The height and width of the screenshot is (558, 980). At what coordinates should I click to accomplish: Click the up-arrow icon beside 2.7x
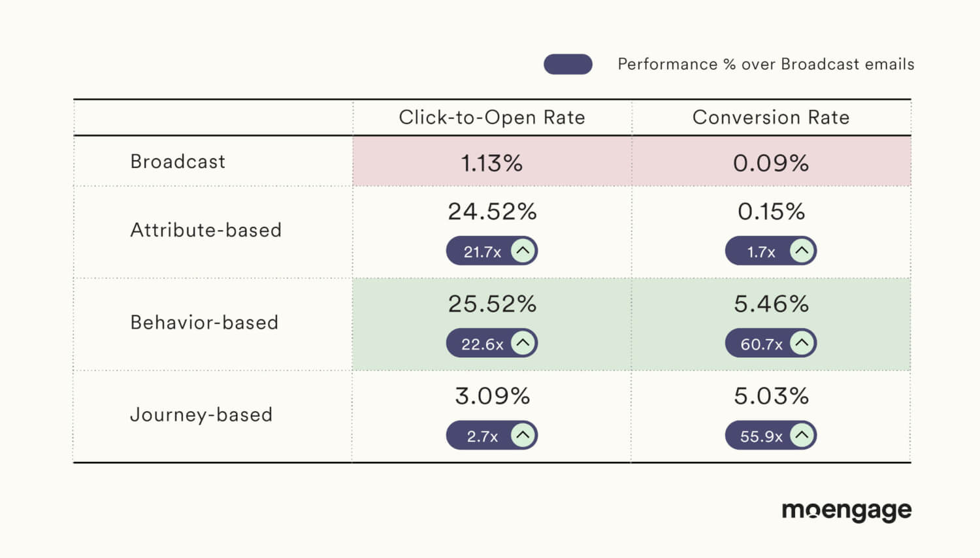(523, 435)
